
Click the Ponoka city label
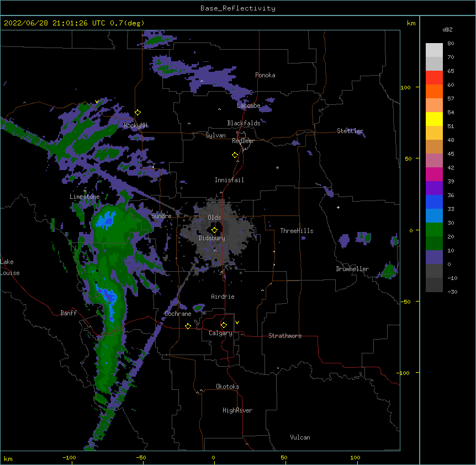265,75
